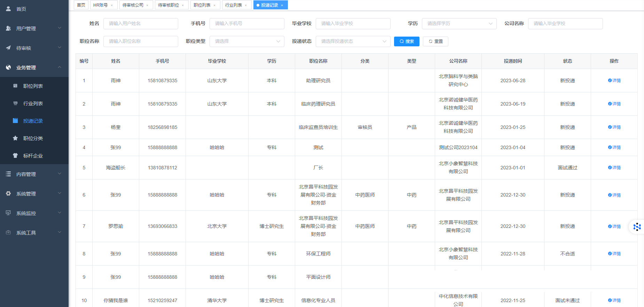Viewport: 644px width, 307px height.
Task: Click the blue 搜索 button
Action: coord(407,41)
